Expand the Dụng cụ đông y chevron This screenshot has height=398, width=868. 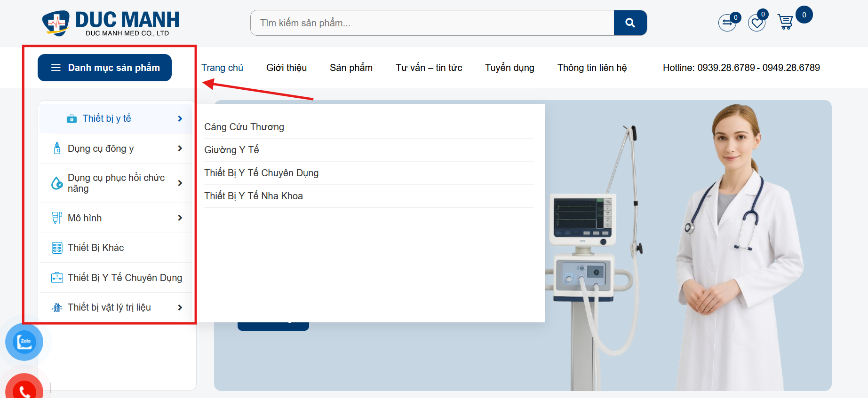(x=180, y=148)
